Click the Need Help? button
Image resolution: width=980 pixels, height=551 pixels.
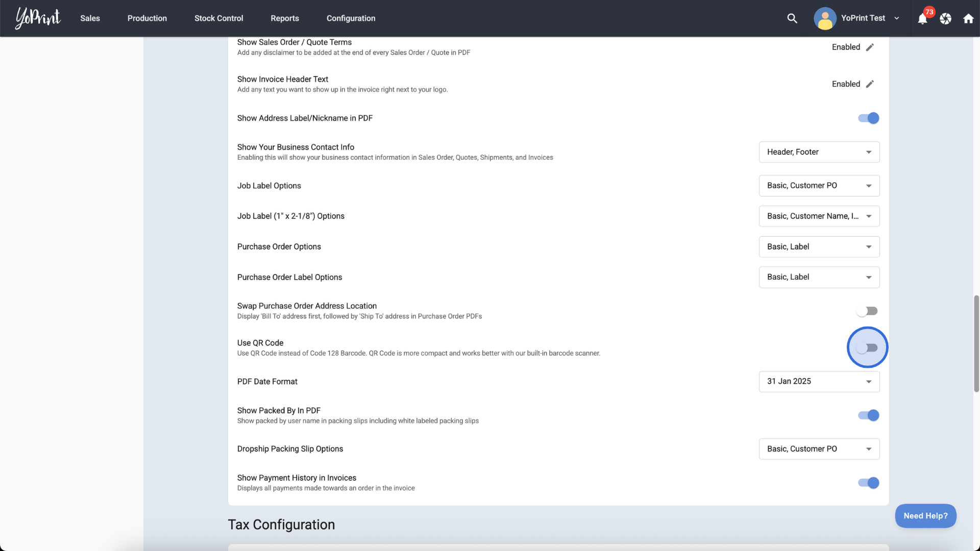[x=925, y=516]
